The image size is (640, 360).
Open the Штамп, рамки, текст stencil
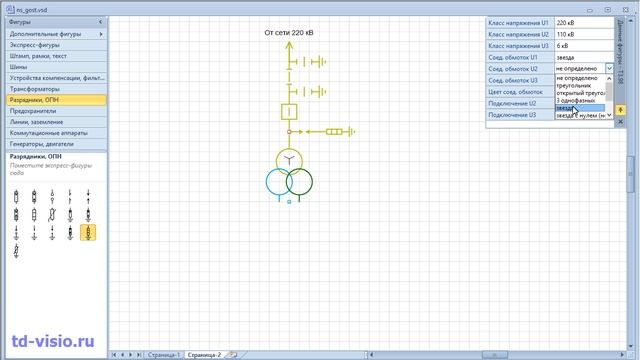pos(56,56)
